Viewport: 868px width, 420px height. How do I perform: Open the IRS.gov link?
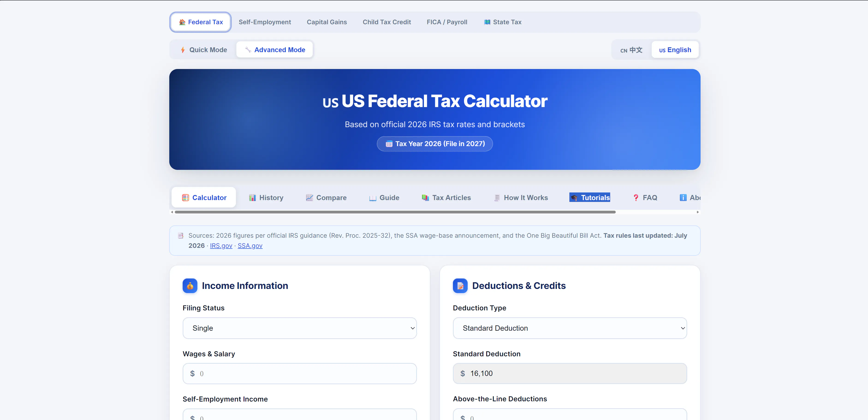point(221,246)
